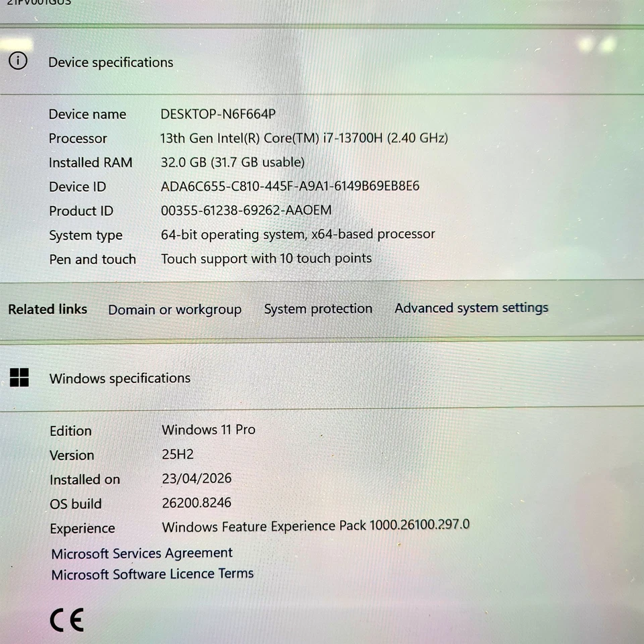Click the Experience label
Viewport: 644px width, 644px height.
(83, 529)
